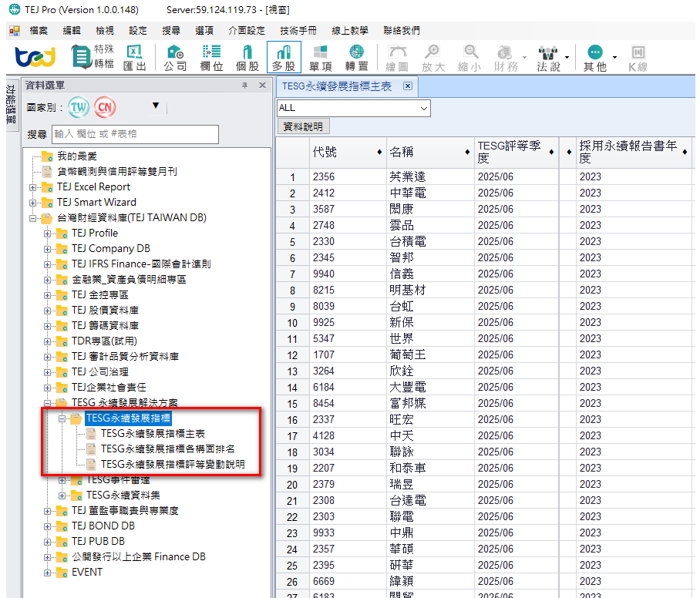Click the 匯出 export icon
The width and height of the screenshot is (700, 598).
pos(135,58)
